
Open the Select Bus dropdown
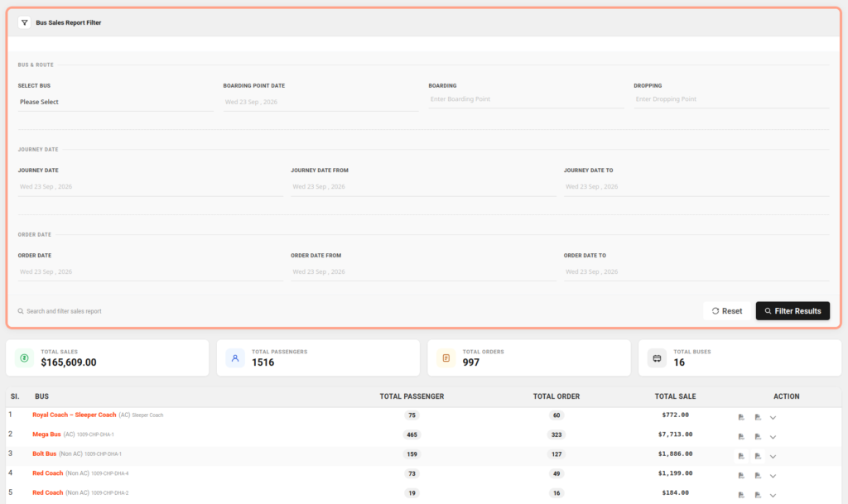pos(115,102)
